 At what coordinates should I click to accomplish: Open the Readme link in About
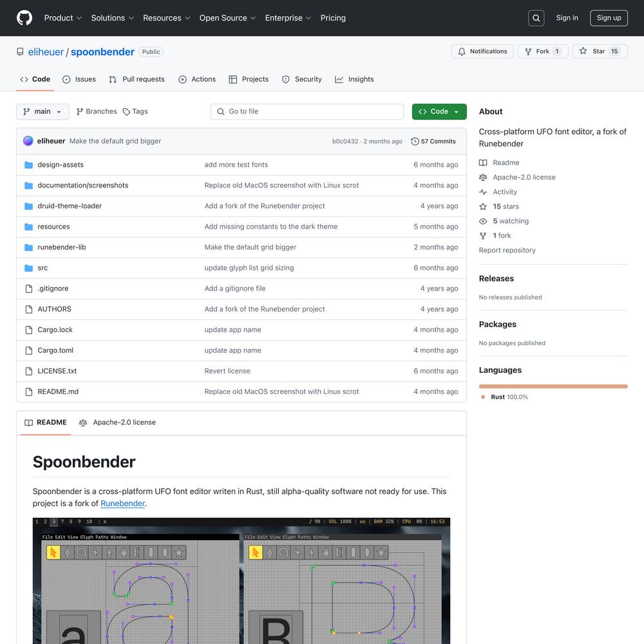499,163
